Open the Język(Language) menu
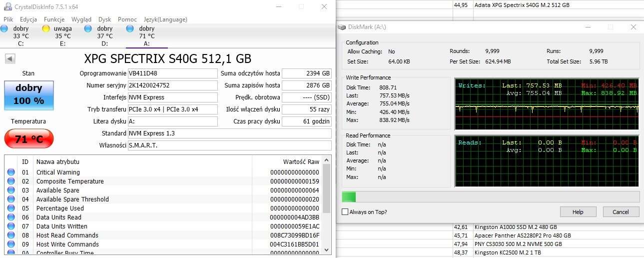 (165, 19)
